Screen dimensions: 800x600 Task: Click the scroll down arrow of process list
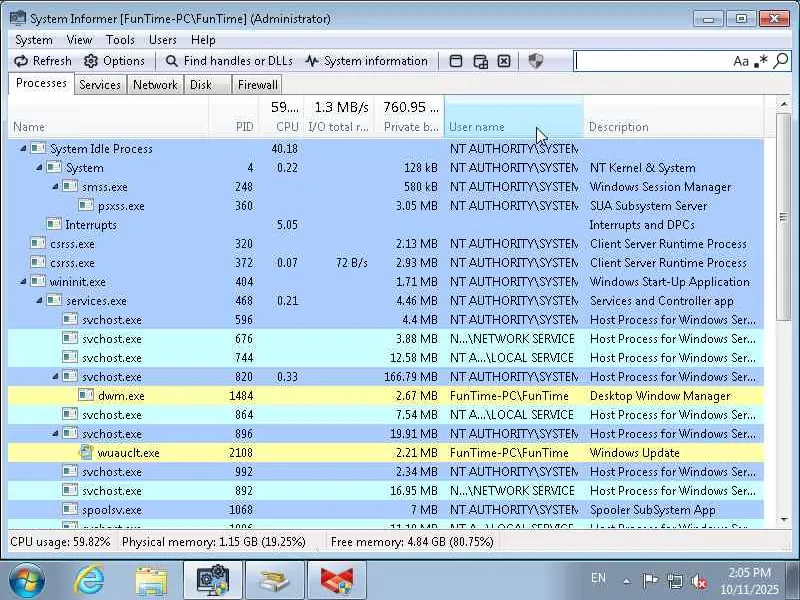click(x=784, y=519)
